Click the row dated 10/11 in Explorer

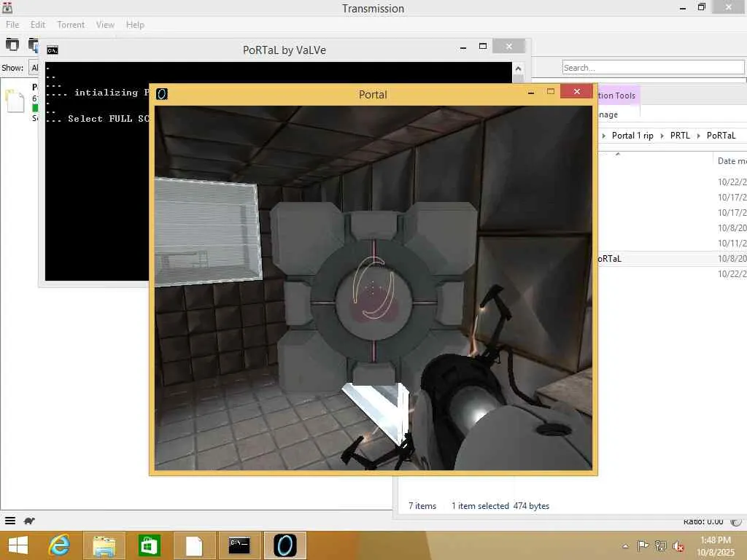click(672, 244)
